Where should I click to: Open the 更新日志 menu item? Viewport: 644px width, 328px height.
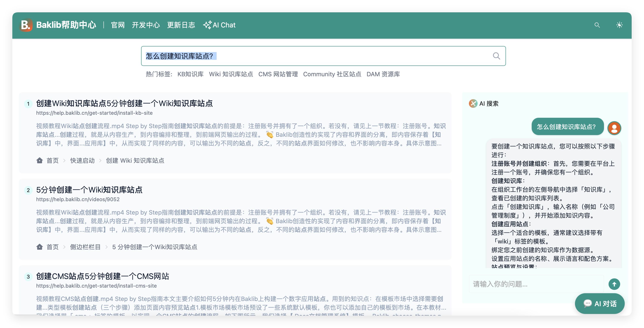tap(181, 25)
